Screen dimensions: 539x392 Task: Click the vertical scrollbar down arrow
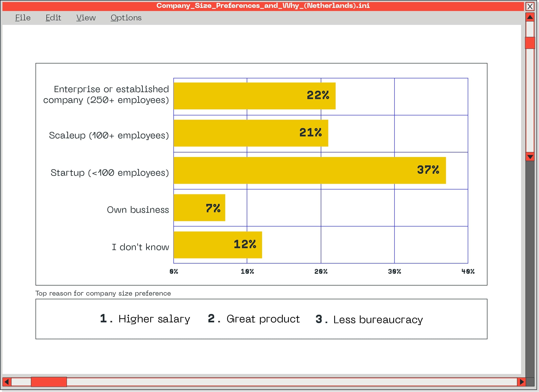[x=530, y=157]
